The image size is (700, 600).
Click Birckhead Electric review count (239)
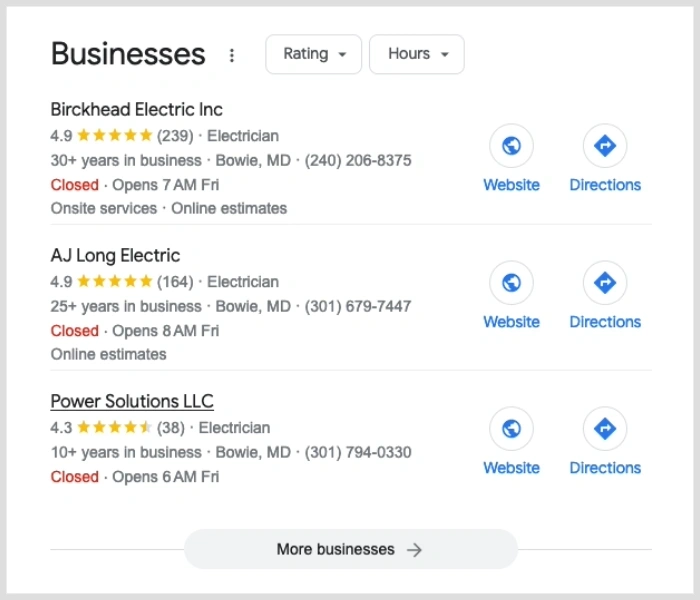175,136
